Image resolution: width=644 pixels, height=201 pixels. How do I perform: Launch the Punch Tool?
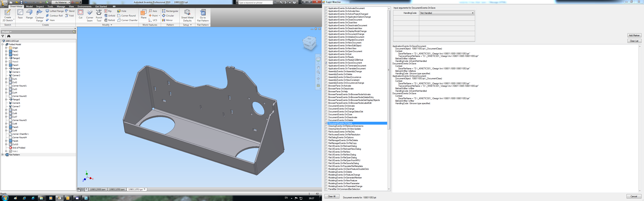[99, 16]
